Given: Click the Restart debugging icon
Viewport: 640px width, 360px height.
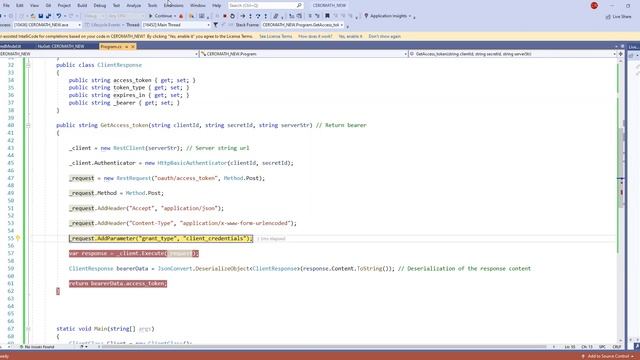Looking at the screenshot, I should pos(232,16).
